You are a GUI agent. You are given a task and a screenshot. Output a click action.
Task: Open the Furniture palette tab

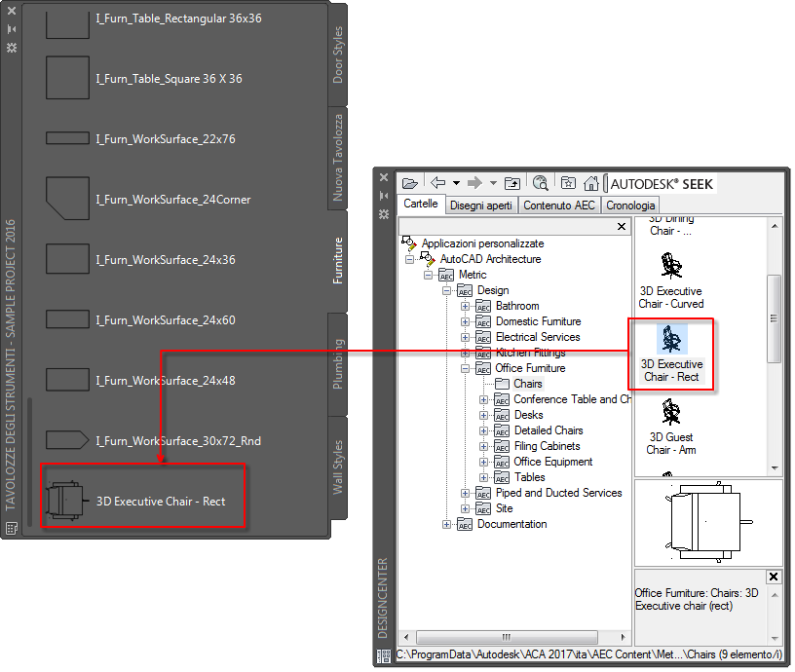coord(338,260)
